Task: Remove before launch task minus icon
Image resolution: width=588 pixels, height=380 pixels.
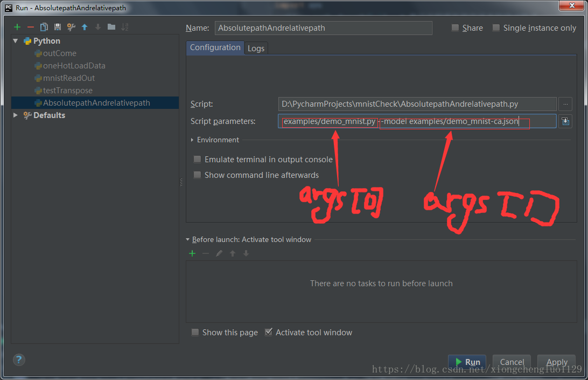Action: click(x=206, y=253)
